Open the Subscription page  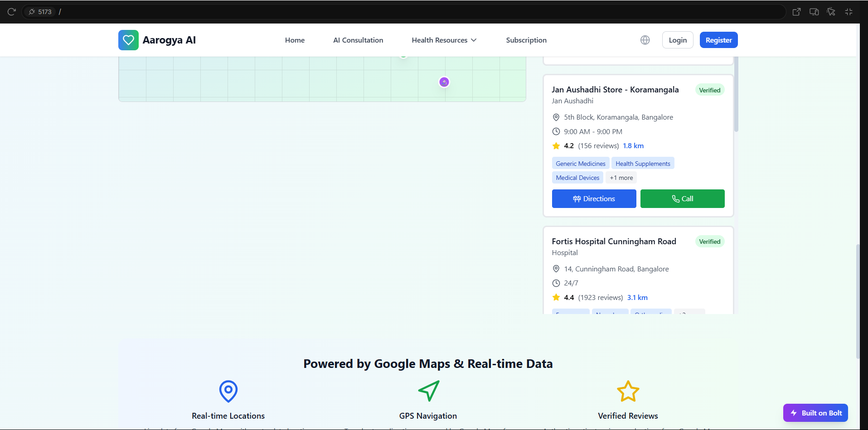pos(526,40)
